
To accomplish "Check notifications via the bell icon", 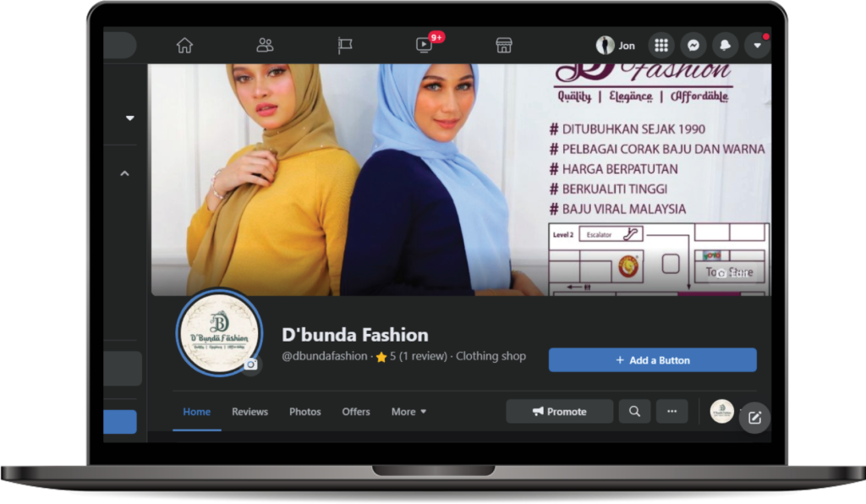I will (725, 45).
